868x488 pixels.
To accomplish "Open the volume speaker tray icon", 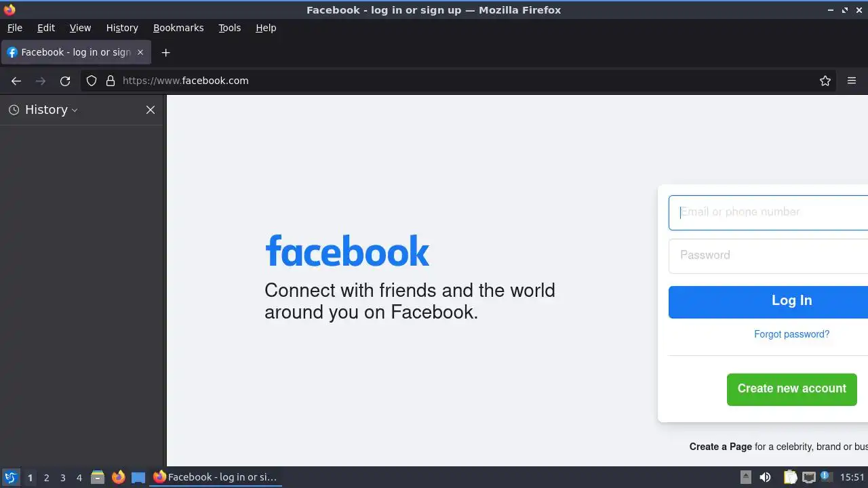I will pyautogui.click(x=765, y=477).
